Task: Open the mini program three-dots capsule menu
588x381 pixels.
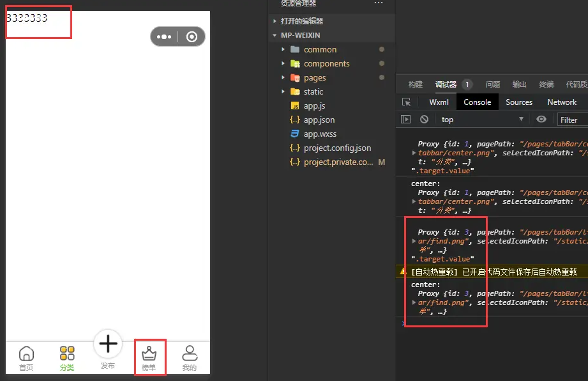Action: pos(164,37)
